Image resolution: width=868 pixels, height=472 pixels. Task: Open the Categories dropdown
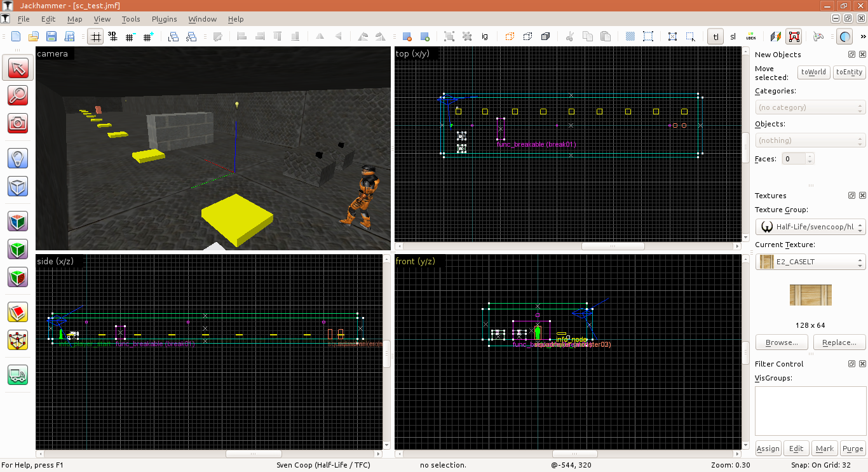tap(810, 107)
